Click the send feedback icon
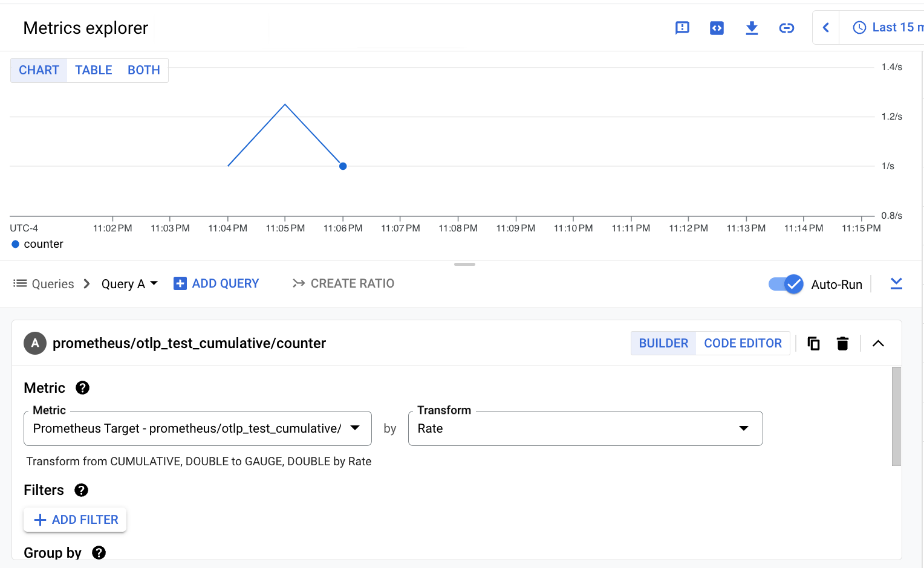Image resolution: width=924 pixels, height=568 pixels. [x=682, y=27]
